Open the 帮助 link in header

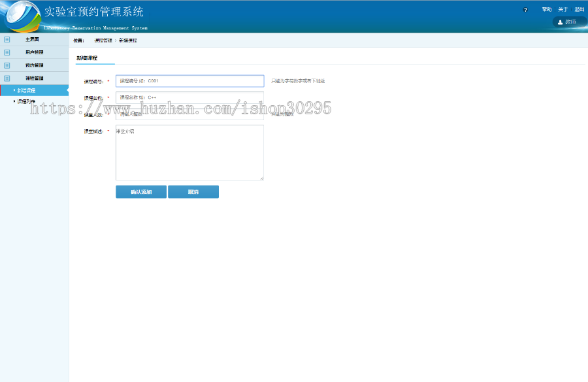click(x=547, y=8)
